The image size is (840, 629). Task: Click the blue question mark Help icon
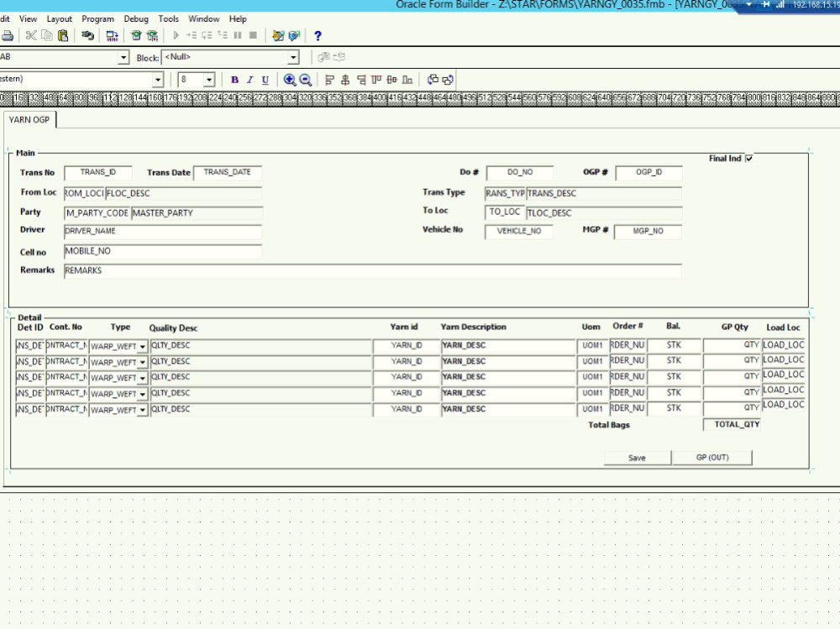click(x=318, y=36)
